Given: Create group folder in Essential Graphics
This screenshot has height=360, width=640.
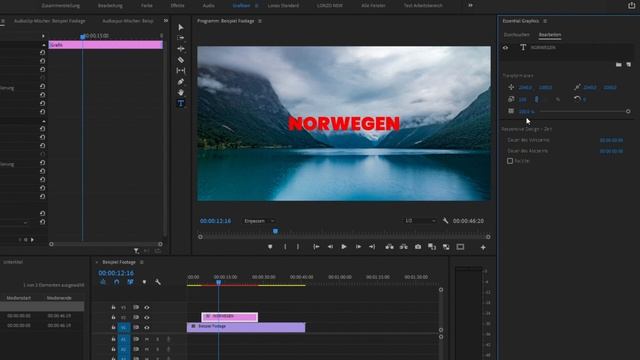Looking at the screenshot, I should click(x=619, y=64).
